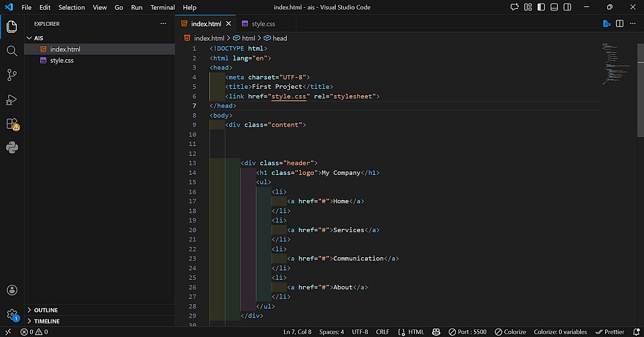Viewport: 644px width, 337px height.
Task: Select style.css file in Explorer tree
Action: 61,60
